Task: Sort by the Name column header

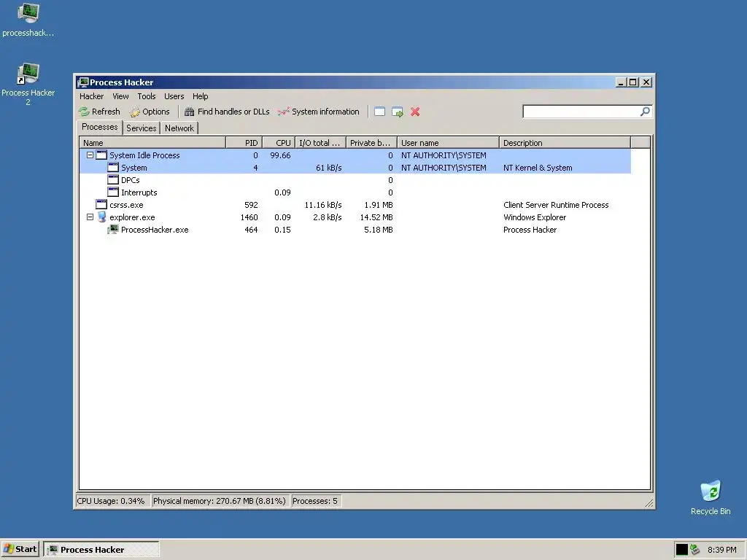Action: [152, 143]
